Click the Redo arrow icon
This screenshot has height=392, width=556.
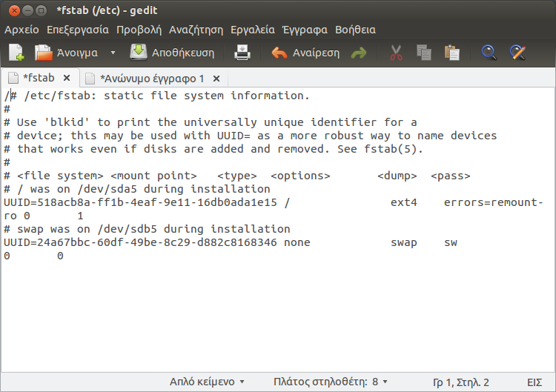point(359,53)
